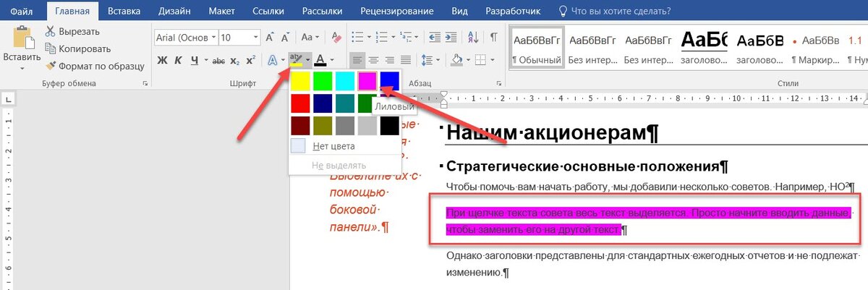
Task: Open the font name Arial dropdown
Action: point(213,38)
